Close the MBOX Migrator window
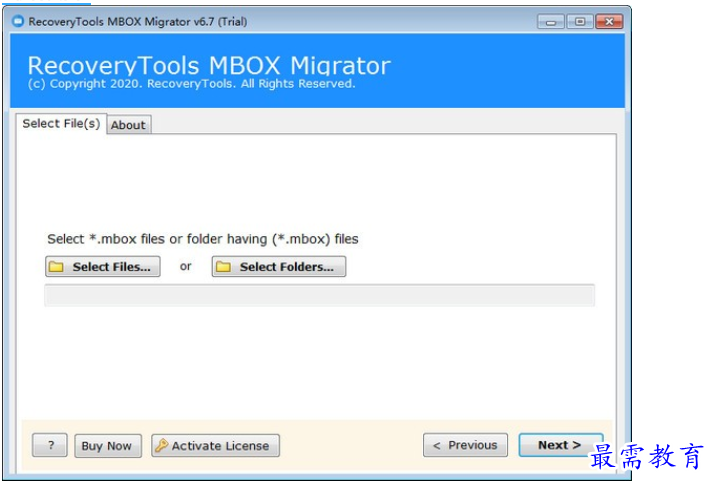Screen dimensions: 712x488 (609, 21)
